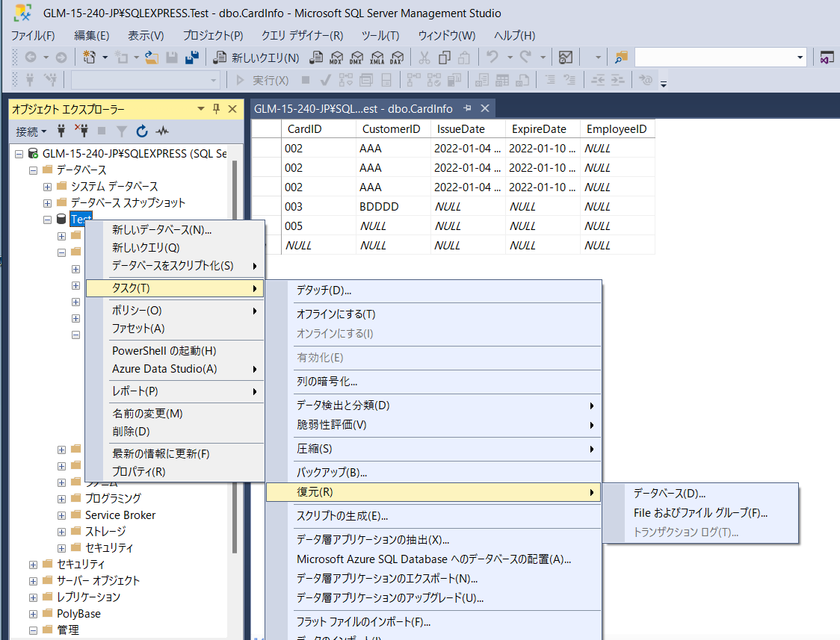Select プロパティ(R) in context menu
The height and width of the screenshot is (640, 840).
[175, 472]
